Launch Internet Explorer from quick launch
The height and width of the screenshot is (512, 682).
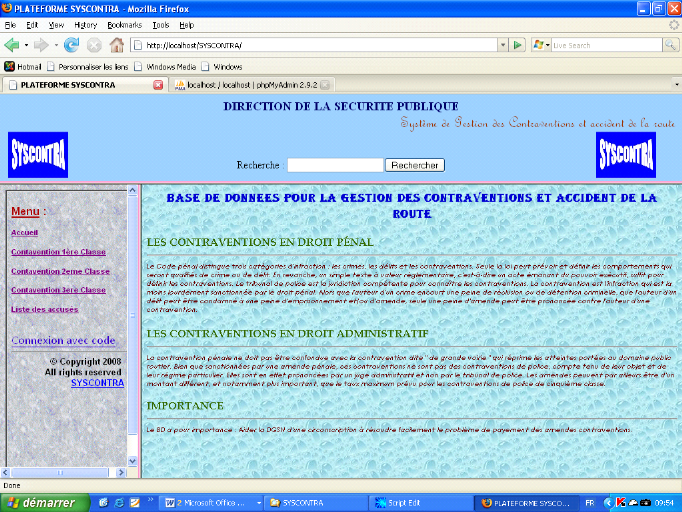coord(119,503)
